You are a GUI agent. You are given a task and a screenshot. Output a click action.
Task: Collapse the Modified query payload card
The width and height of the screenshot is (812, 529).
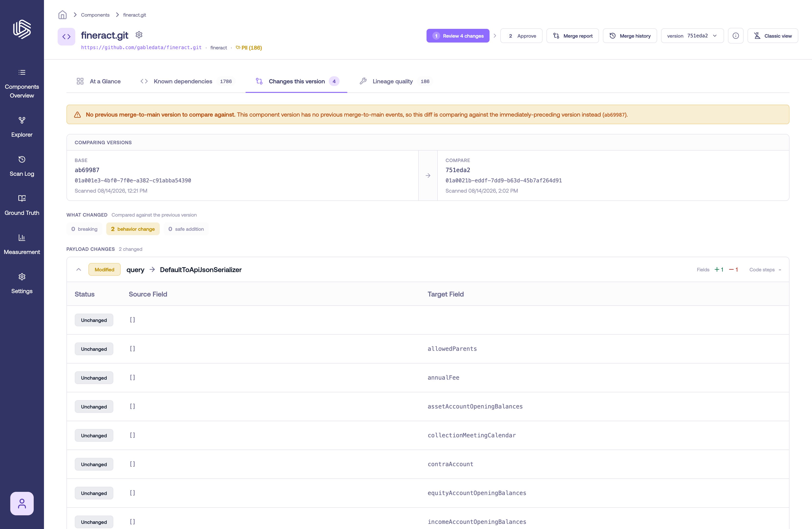coord(78,269)
